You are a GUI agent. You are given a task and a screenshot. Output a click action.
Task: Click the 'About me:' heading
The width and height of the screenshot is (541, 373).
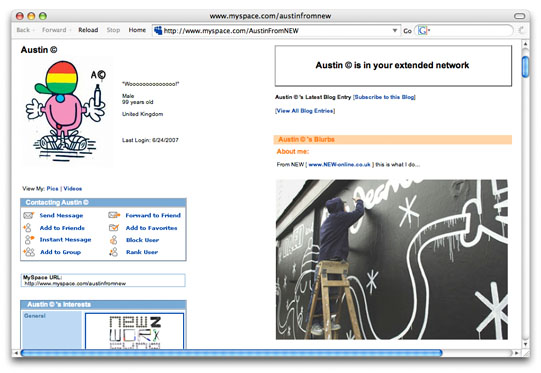[293, 151]
